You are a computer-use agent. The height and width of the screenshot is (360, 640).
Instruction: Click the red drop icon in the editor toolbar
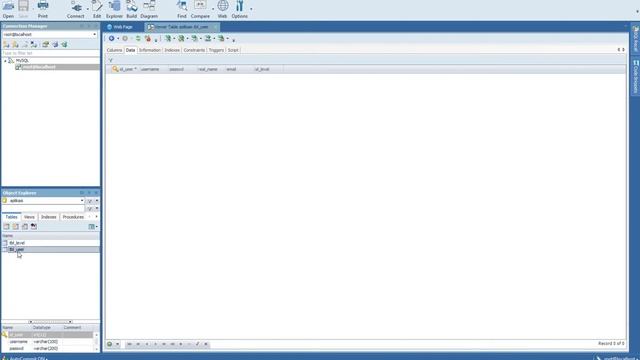pyautogui.click(x=148, y=38)
